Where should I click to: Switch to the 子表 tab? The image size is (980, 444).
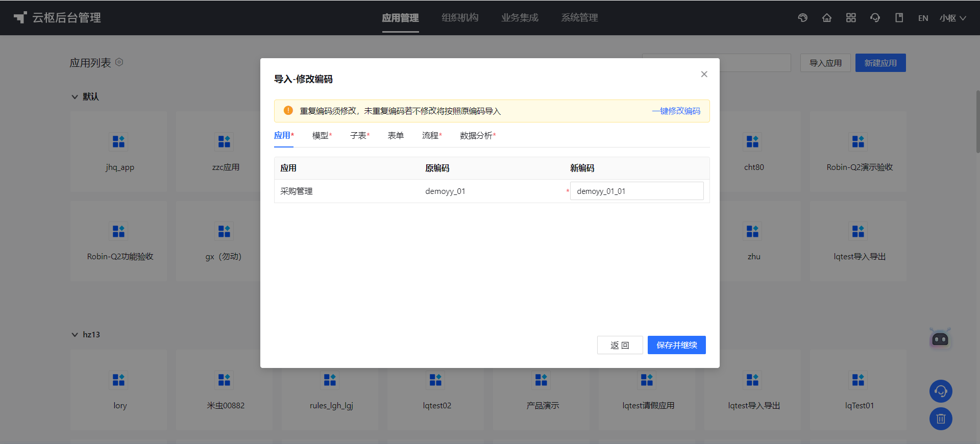tap(360, 135)
